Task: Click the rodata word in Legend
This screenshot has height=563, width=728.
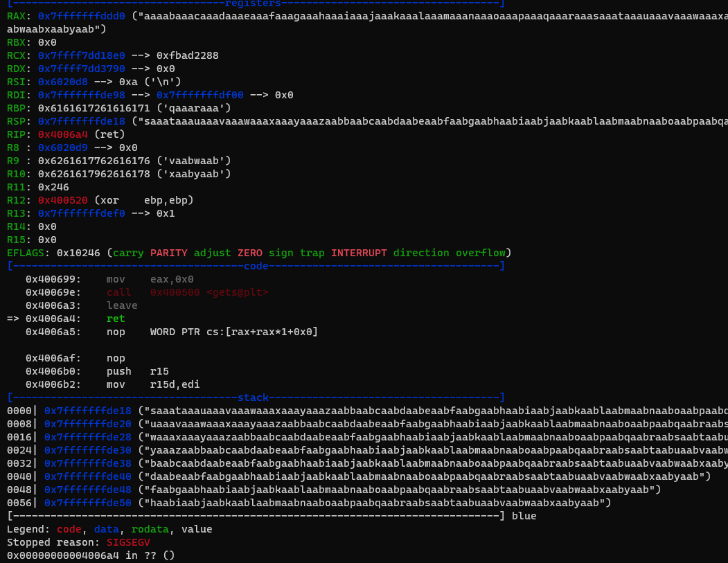Action: (x=150, y=530)
